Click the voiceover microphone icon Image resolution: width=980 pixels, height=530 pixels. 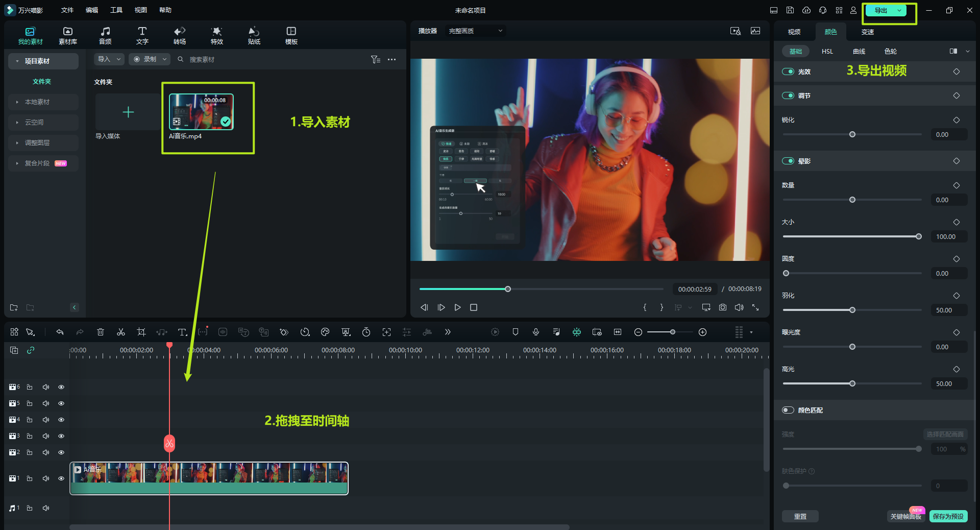(x=536, y=332)
